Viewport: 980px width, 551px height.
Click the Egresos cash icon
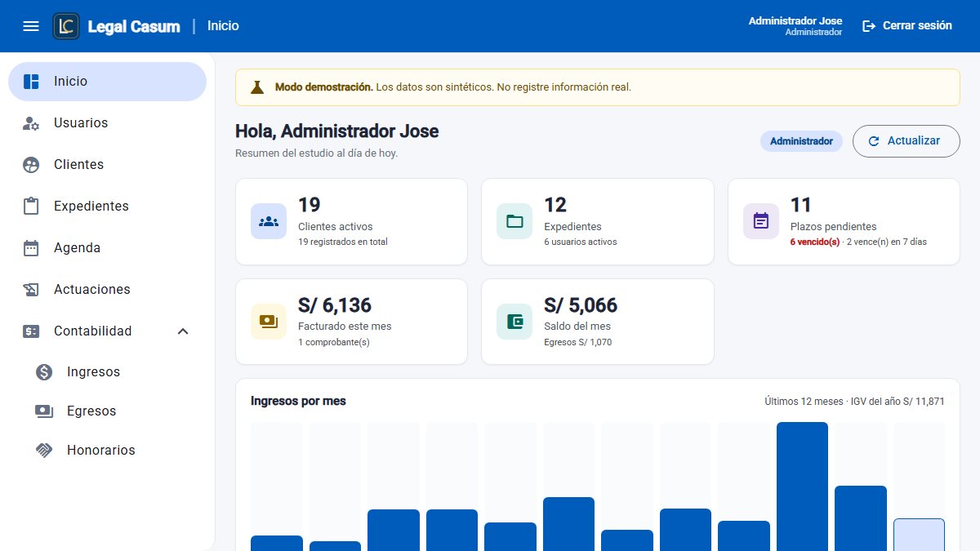click(44, 411)
